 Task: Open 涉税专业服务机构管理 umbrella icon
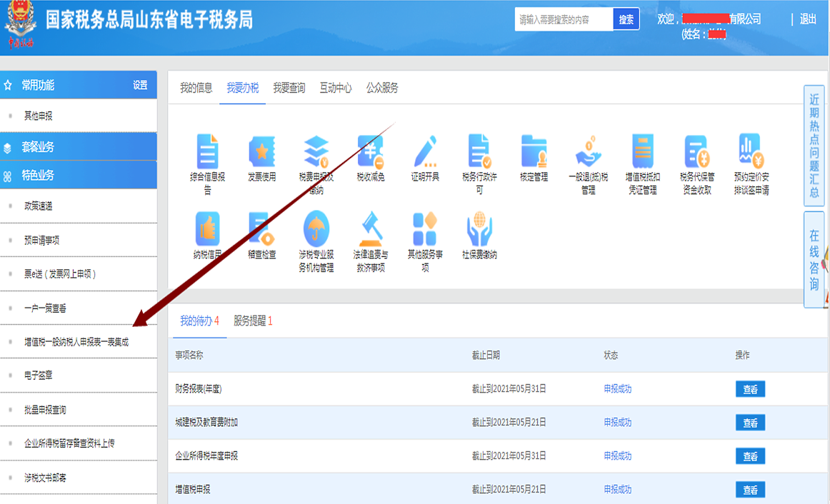coord(316,229)
